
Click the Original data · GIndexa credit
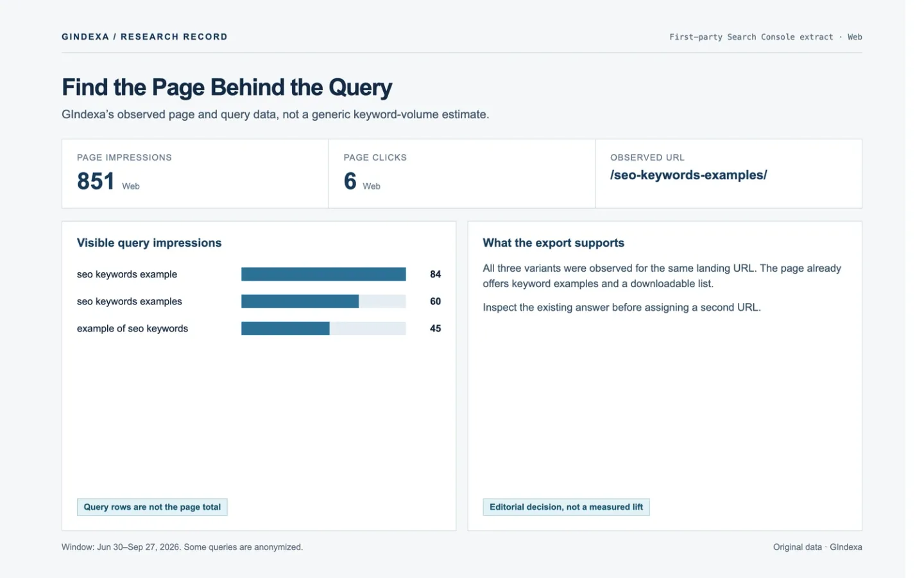[817, 547]
